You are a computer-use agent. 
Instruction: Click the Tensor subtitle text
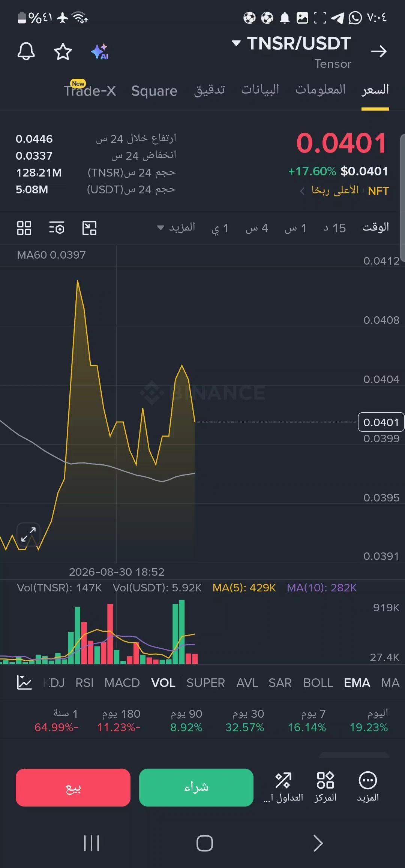(x=333, y=64)
